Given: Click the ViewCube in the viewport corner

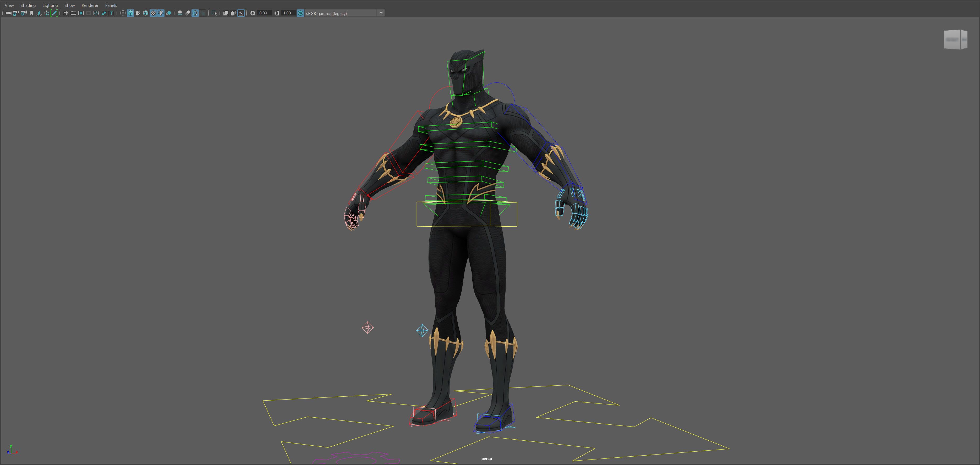Looking at the screenshot, I should [955, 40].
